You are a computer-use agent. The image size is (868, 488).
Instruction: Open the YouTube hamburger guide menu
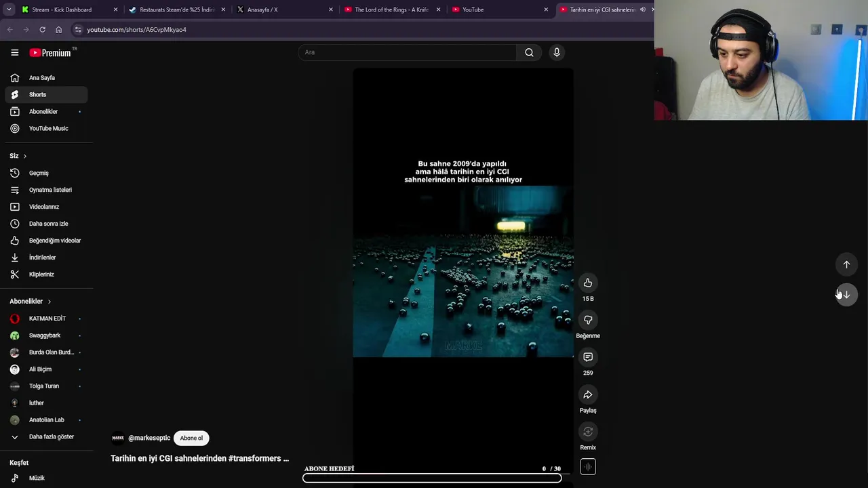tap(14, 52)
